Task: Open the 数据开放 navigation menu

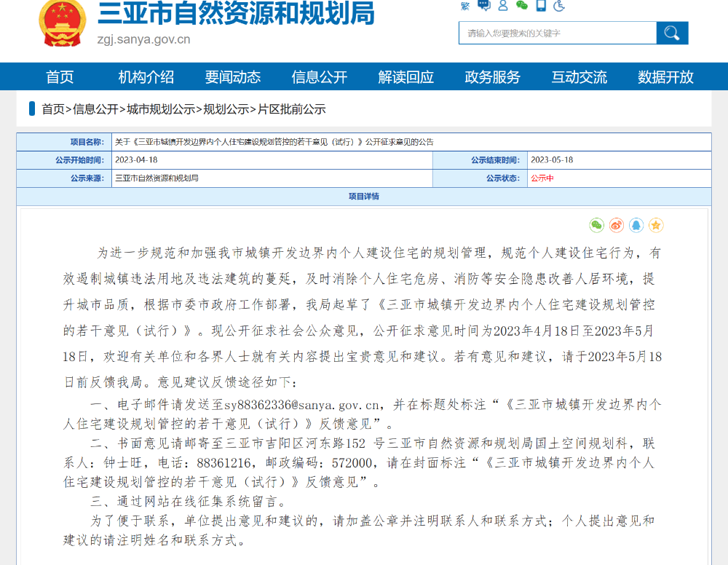Action: (666, 76)
